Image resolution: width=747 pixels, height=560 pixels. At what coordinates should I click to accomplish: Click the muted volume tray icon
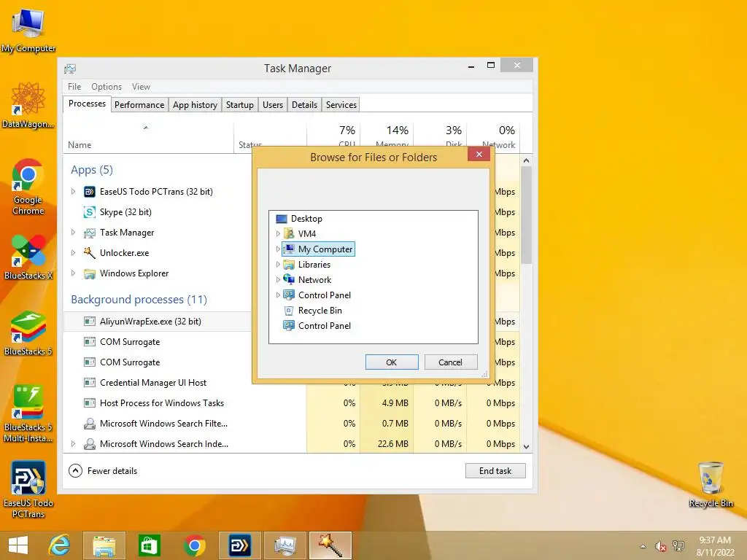(x=660, y=546)
